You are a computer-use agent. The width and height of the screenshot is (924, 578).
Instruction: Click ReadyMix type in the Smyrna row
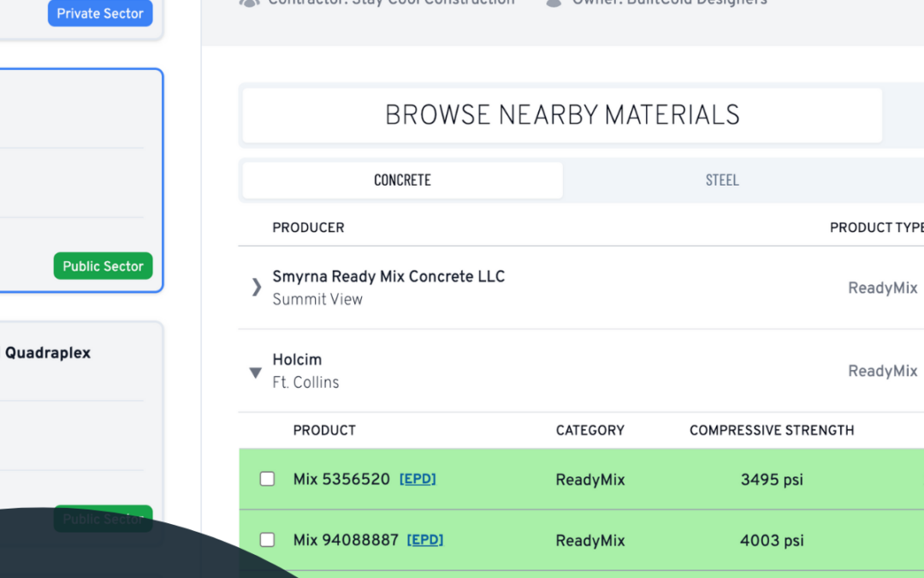point(882,288)
